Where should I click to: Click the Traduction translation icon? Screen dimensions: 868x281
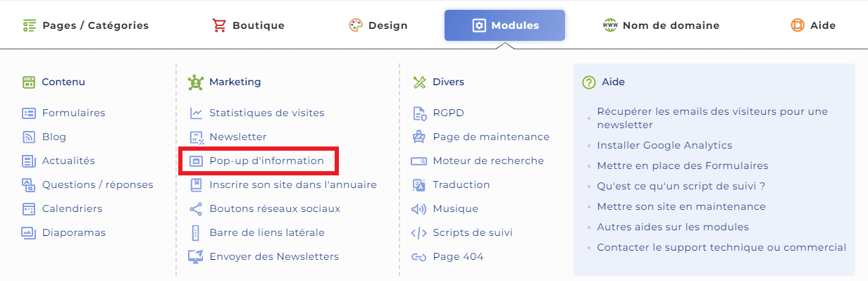pos(419,185)
